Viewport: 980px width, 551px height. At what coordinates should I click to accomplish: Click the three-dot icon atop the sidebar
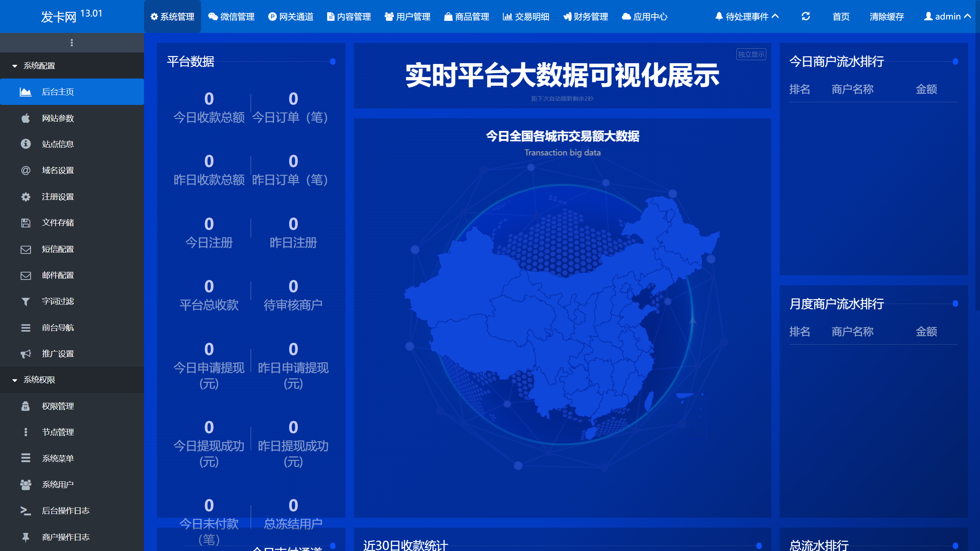pos(72,43)
